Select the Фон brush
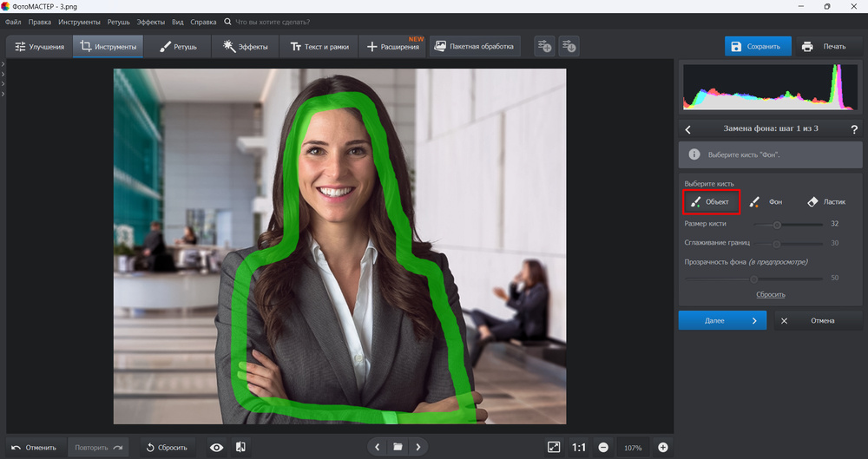This screenshot has width=868, height=459. click(x=766, y=202)
